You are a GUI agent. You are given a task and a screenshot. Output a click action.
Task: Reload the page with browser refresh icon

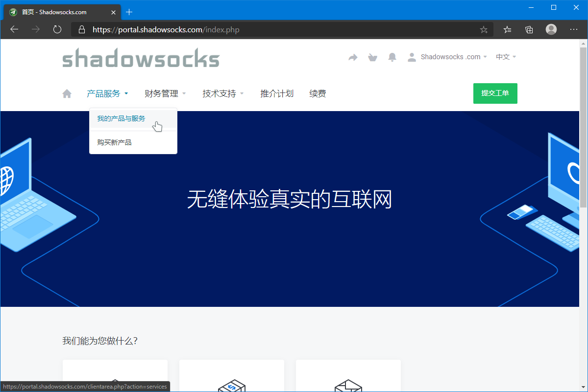[57, 29]
